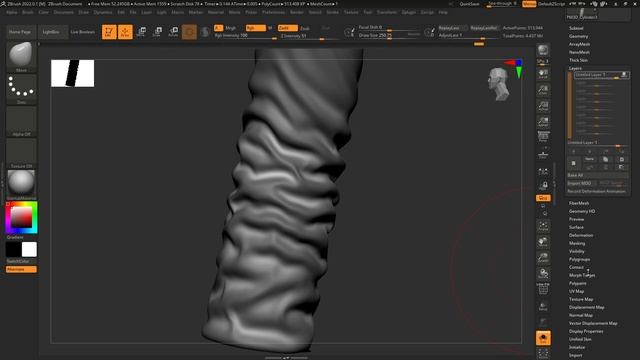Toggle Solo mode button
640x360 pixels.
tap(543, 338)
